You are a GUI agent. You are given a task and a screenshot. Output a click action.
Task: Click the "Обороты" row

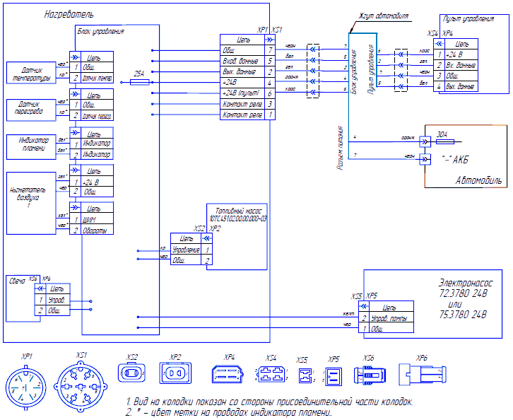[92, 230]
